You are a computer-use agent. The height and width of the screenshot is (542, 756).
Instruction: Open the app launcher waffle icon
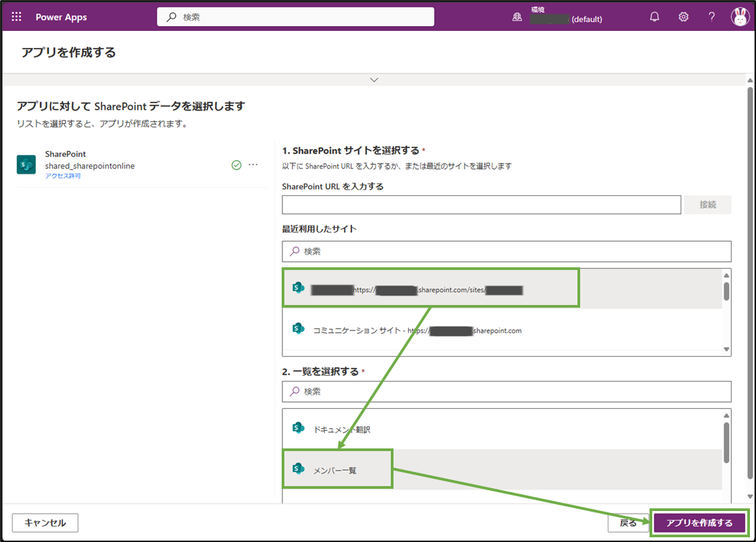click(x=16, y=17)
